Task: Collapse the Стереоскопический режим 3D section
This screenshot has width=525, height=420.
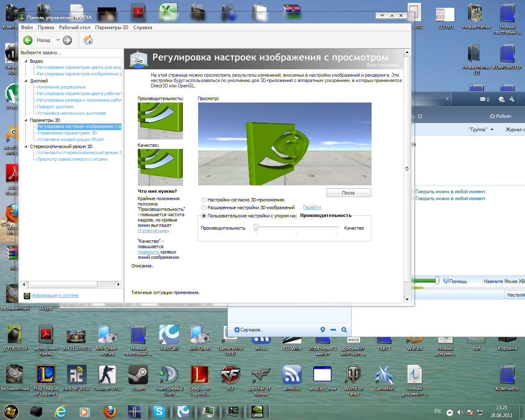Action: click(x=26, y=146)
